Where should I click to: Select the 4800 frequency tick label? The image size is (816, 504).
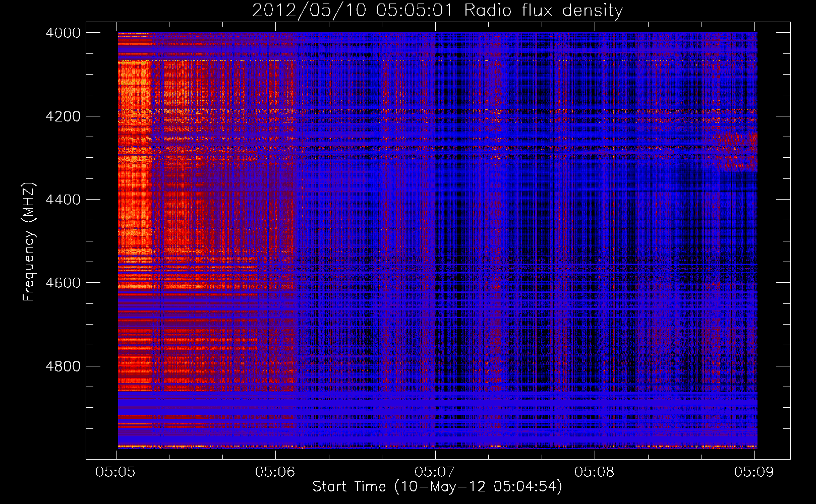[x=63, y=366]
